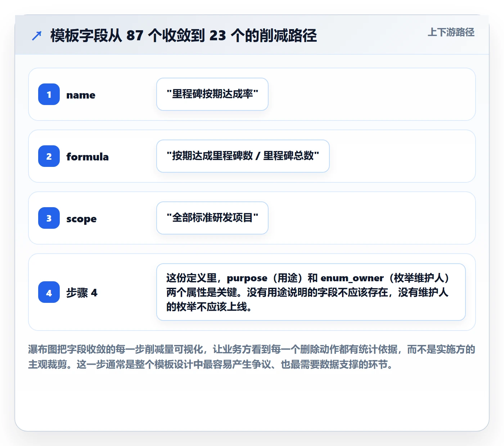Select the step 3 number badge
This screenshot has width=504, height=446.
49,218
